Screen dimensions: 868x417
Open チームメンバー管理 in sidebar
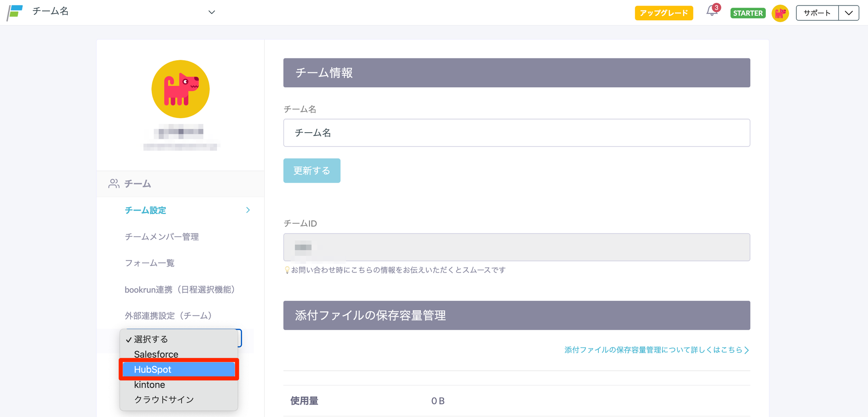[161, 237]
